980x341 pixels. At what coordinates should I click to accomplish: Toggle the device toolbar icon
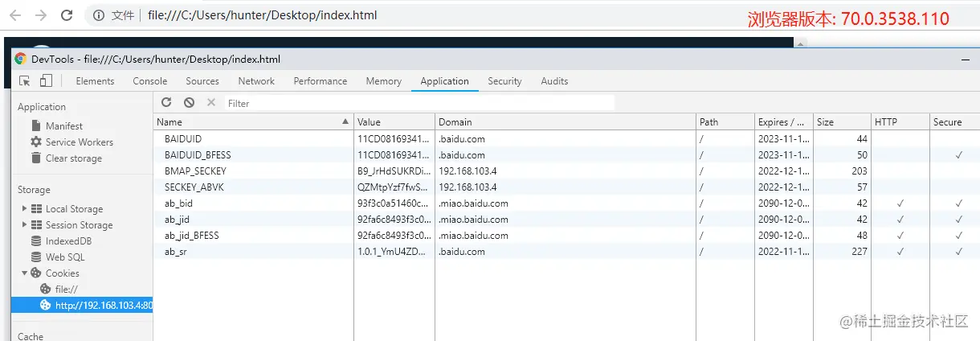46,81
